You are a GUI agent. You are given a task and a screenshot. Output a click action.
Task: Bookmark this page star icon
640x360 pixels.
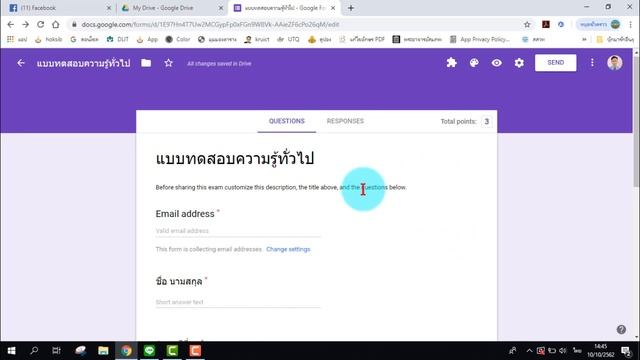coord(527,24)
